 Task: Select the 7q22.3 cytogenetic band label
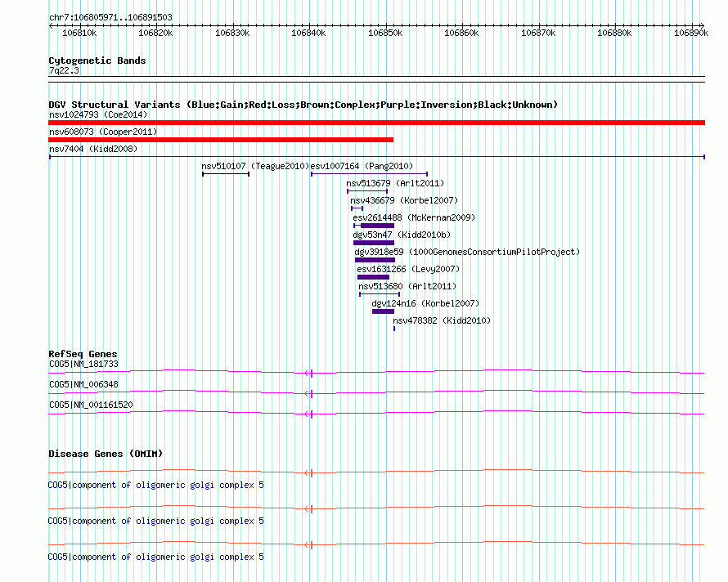[64, 71]
